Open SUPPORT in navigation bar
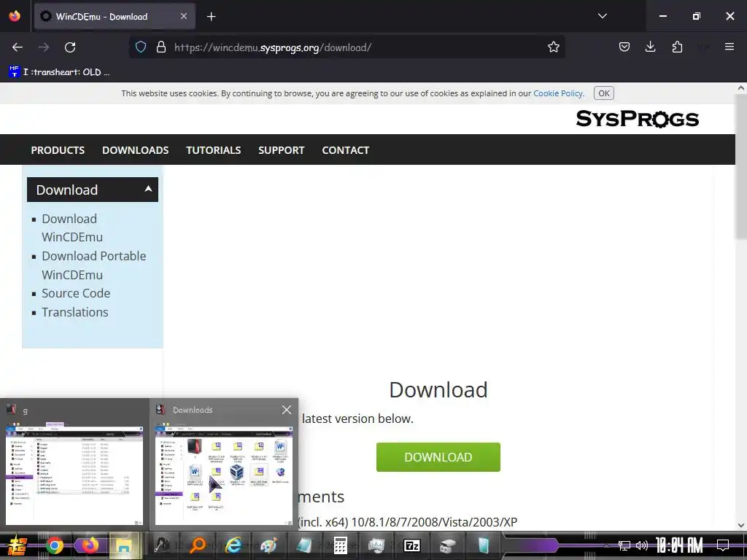 281,150
